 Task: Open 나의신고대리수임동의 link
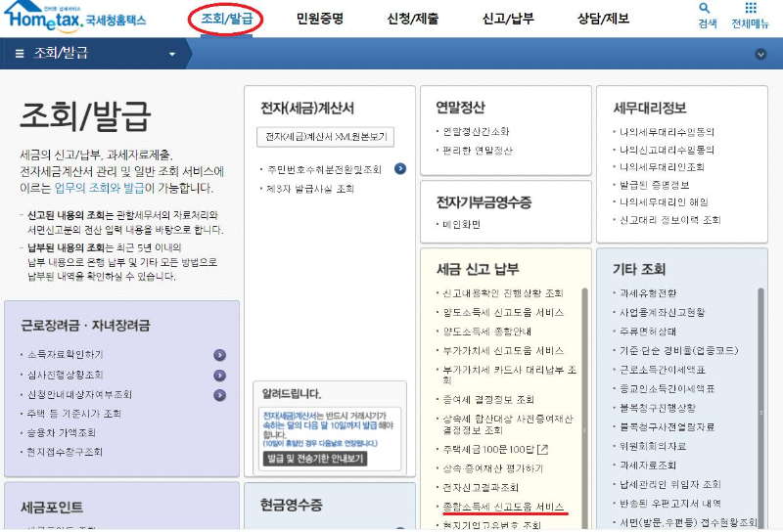[x=667, y=150]
